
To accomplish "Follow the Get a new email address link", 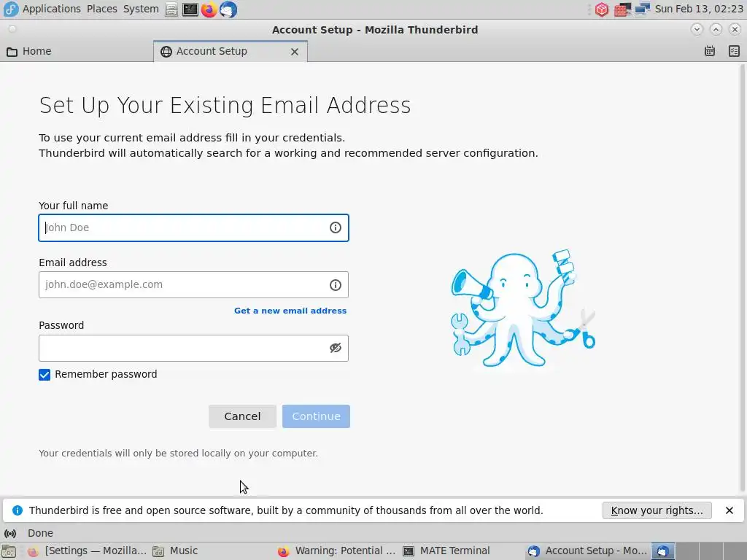I will coord(290,311).
